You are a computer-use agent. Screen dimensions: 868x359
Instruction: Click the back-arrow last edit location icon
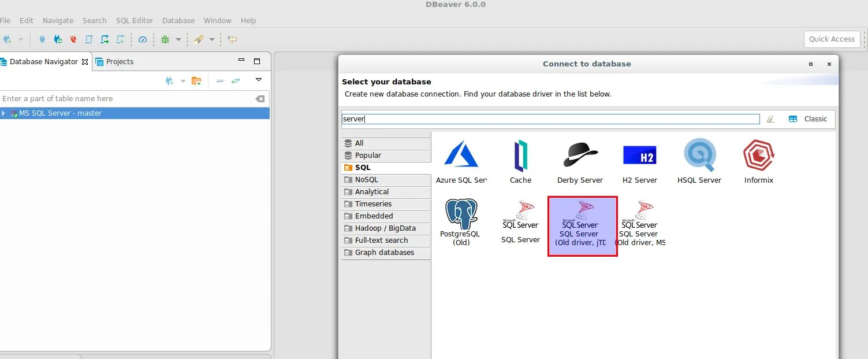tap(232, 39)
